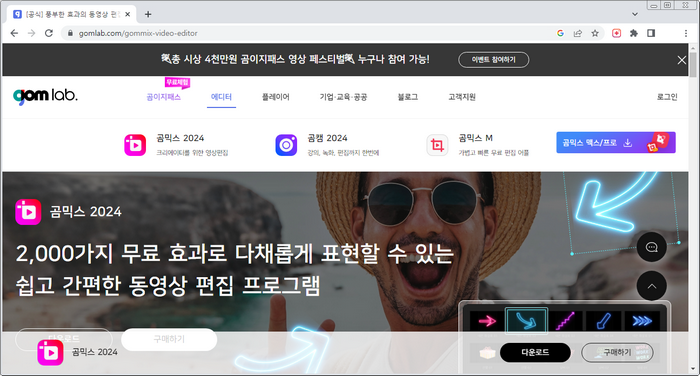Go back to the previous page
This screenshot has height=376, width=700.
tap(14, 33)
